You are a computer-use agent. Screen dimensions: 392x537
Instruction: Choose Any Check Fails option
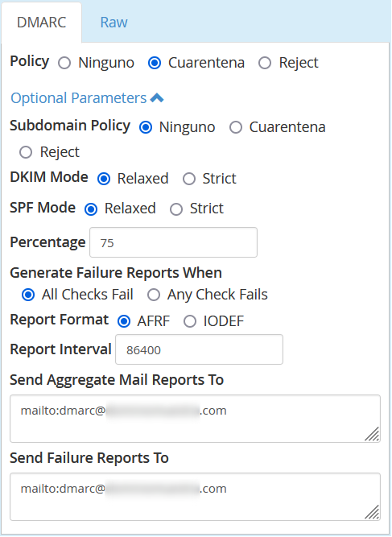click(154, 295)
